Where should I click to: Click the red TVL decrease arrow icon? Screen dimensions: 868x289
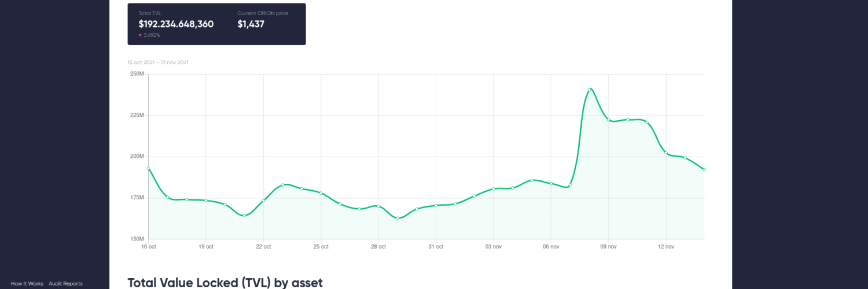pyautogui.click(x=140, y=35)
